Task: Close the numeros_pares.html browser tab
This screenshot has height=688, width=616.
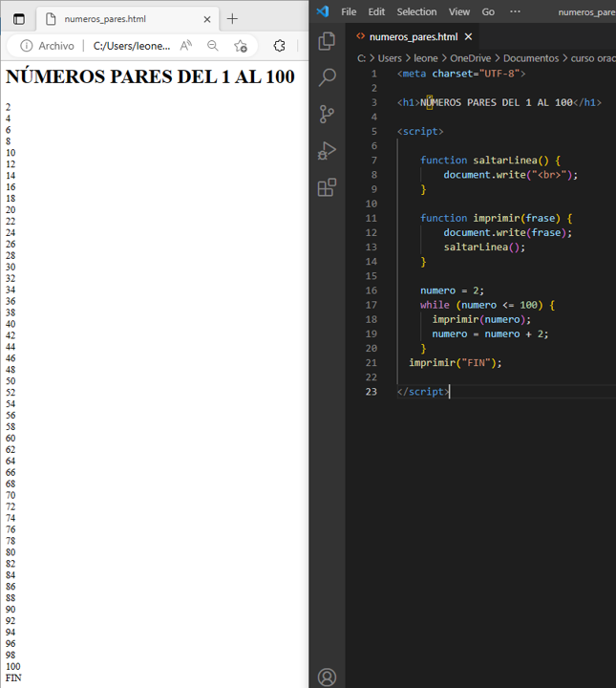Action: (207, 19)
